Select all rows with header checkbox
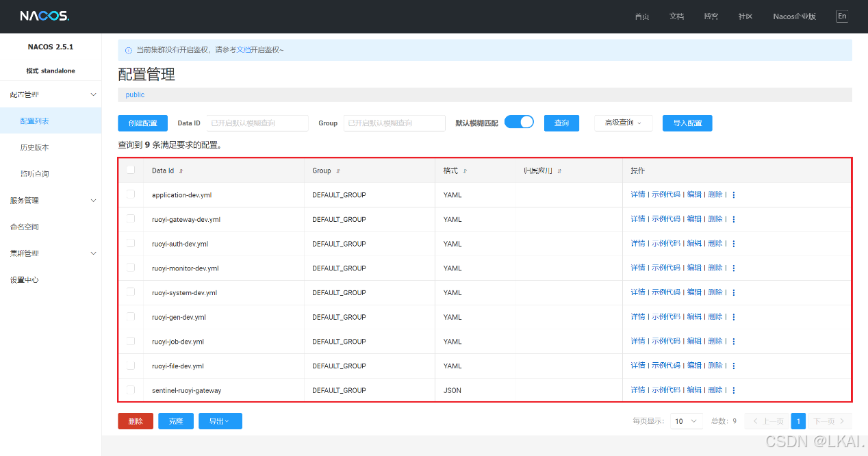The image size is (868, 456). (x=131, y=170)
